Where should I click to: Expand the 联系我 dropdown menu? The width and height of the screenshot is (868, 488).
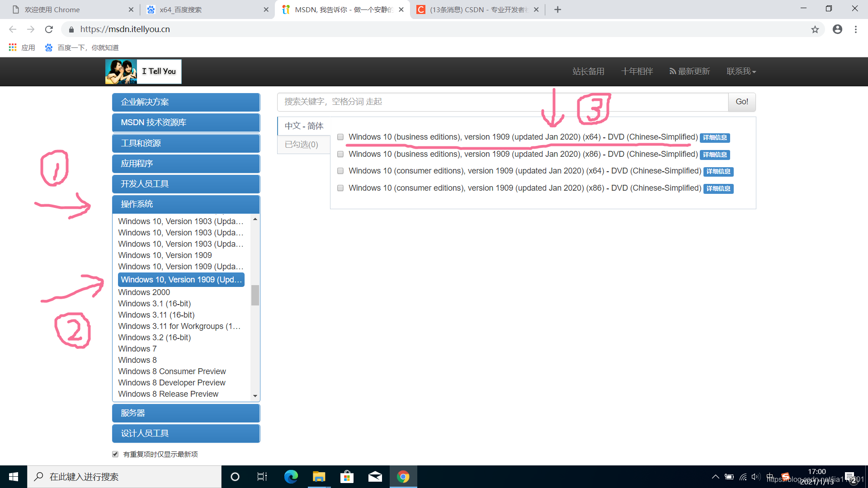click(x=741, y=71)
